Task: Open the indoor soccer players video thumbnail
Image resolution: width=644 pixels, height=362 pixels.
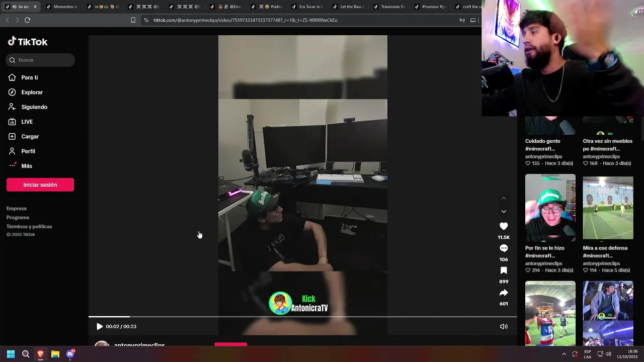Action: pyautogui.click(x=550, y=313)
